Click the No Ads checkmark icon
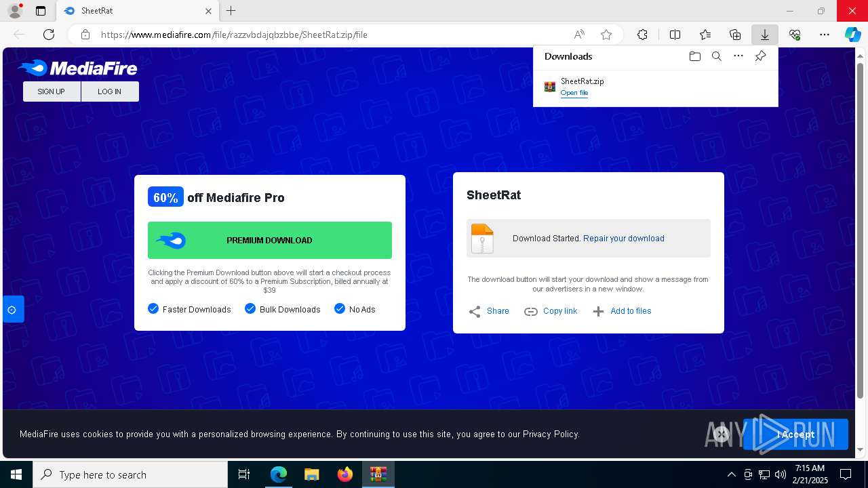Image resolution: width=868 pixels, height=488 pixels. 340,308
